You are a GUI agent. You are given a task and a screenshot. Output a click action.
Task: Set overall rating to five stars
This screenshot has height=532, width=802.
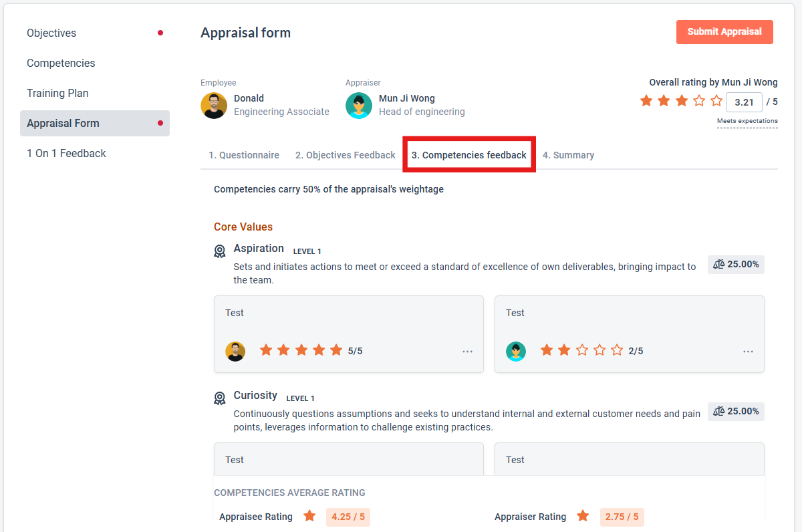(716, 101)
